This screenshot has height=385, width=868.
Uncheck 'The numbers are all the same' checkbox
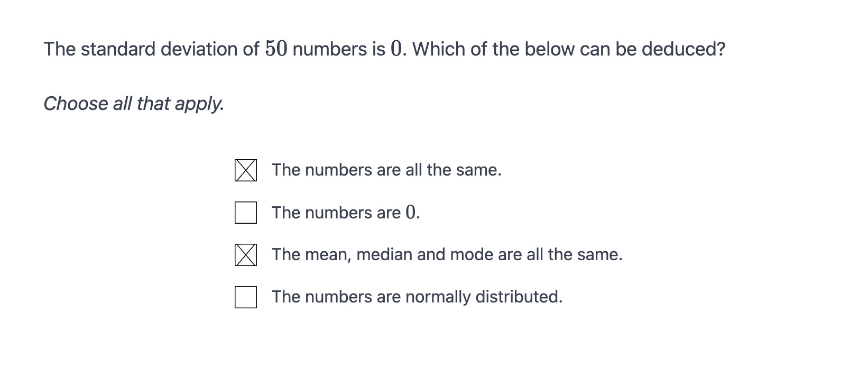click(x=246, y=170)
